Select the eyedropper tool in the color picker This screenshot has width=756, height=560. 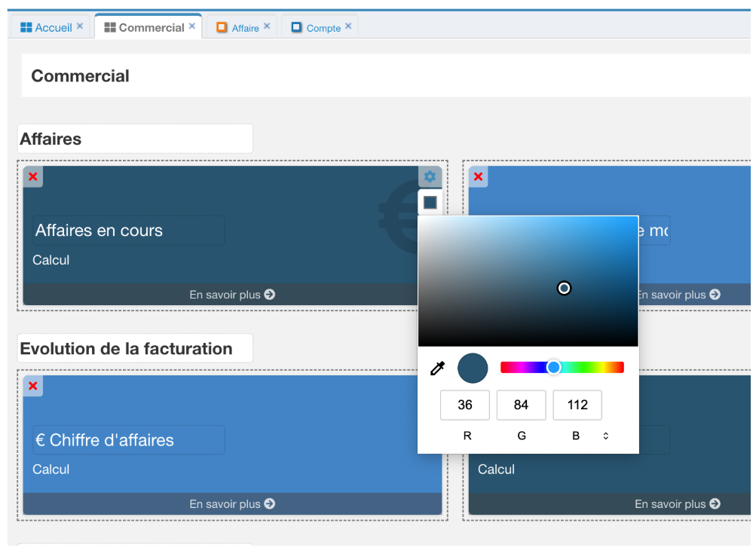pyautogui.click(x=438, y=368)
